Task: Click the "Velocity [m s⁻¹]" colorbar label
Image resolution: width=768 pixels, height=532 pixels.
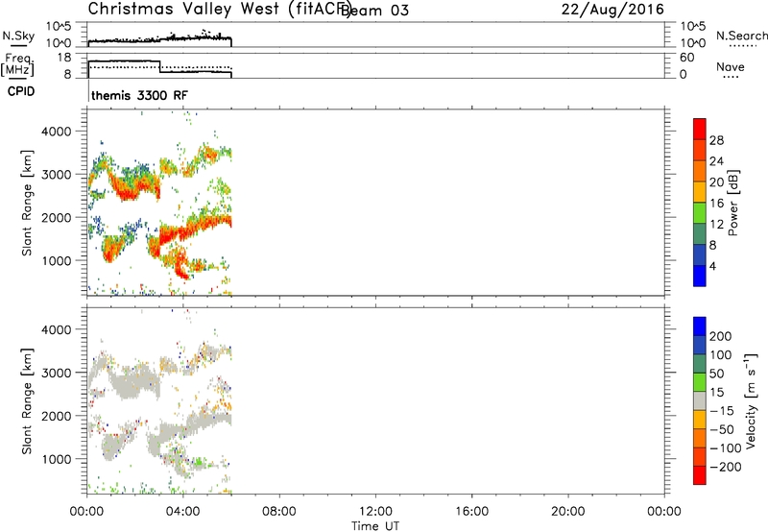Action: 750,401
